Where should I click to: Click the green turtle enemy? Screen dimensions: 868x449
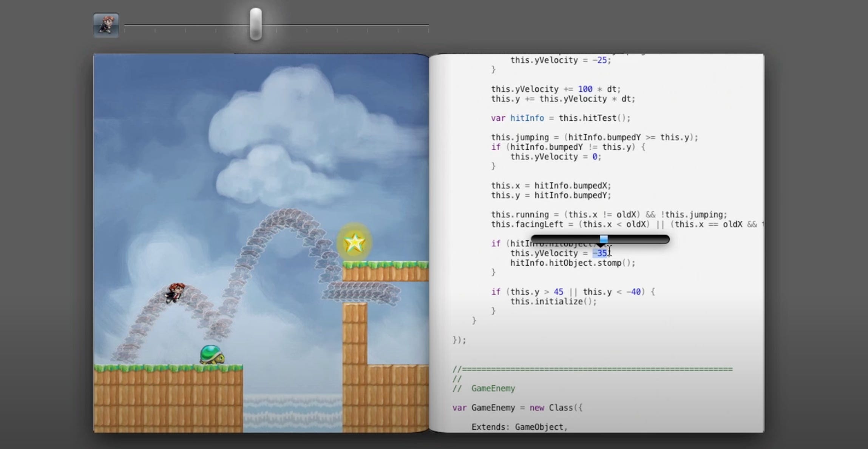click(x=212, y=355)
